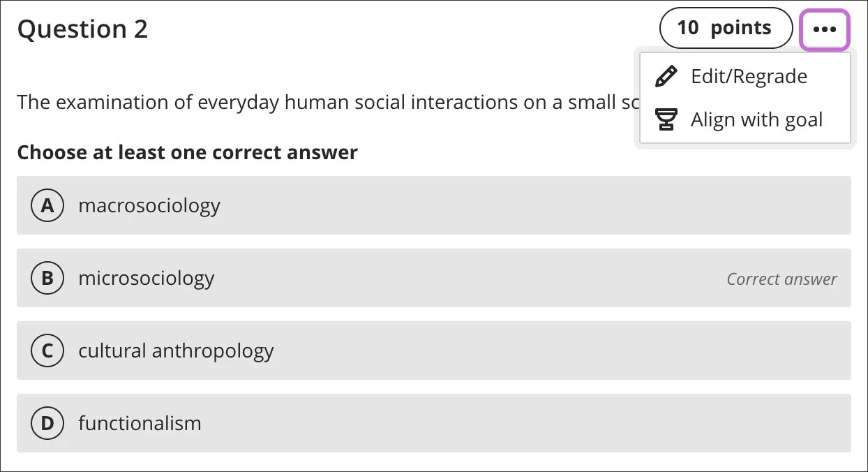Click the truncated question prompt text
This screenshot has width=868, height=472.
point(279,102)
